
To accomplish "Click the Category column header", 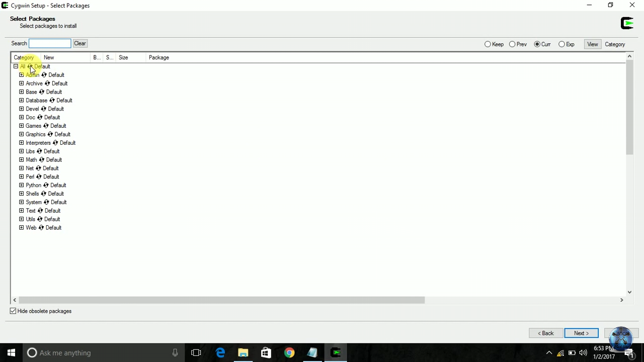I will coord(26,58).
